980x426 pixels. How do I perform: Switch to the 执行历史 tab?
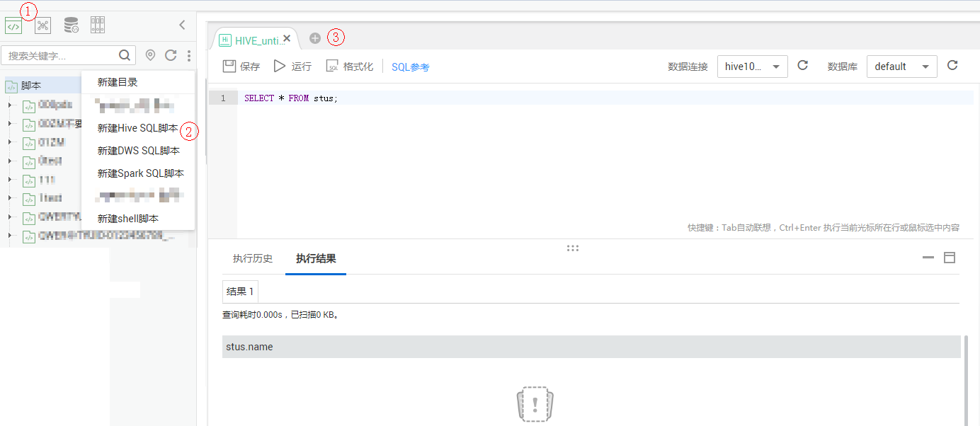[x=251, y=258]
